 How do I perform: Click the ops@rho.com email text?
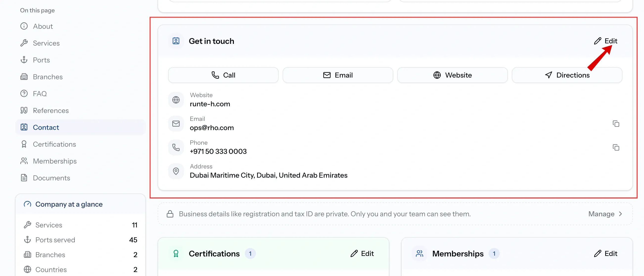[x=212, y=128]
